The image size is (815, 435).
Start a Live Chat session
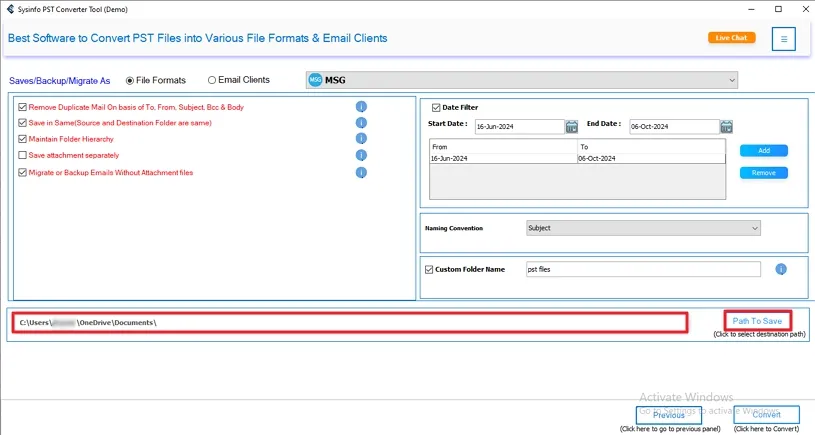(731, 38)
